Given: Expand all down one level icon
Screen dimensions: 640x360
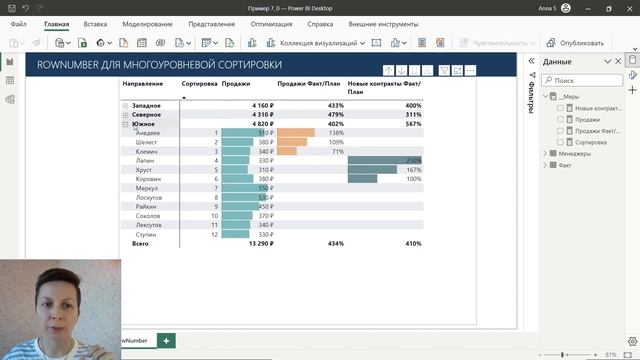Looking at the screenshot, I should pos(427,71).
